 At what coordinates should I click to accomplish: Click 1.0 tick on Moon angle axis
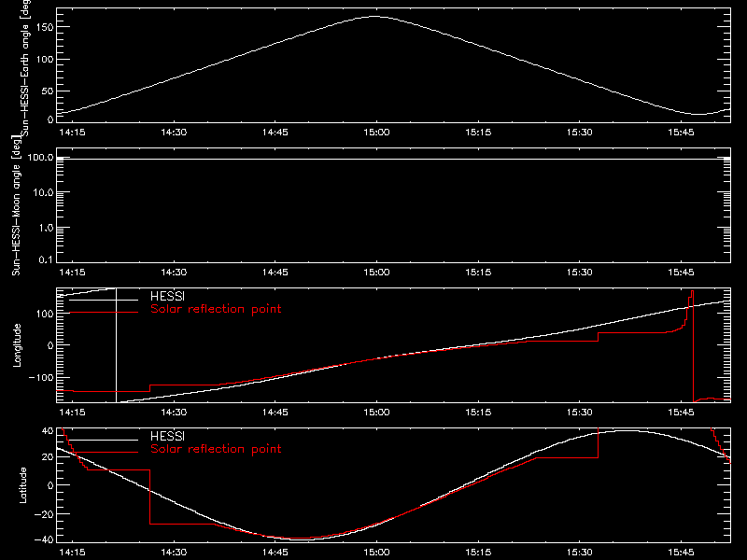[x=46, y=228]
